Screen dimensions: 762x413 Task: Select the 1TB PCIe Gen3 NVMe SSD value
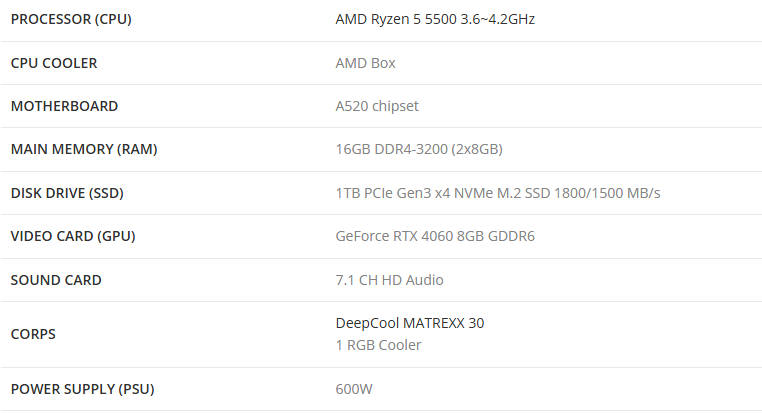(x=498, y=193)
